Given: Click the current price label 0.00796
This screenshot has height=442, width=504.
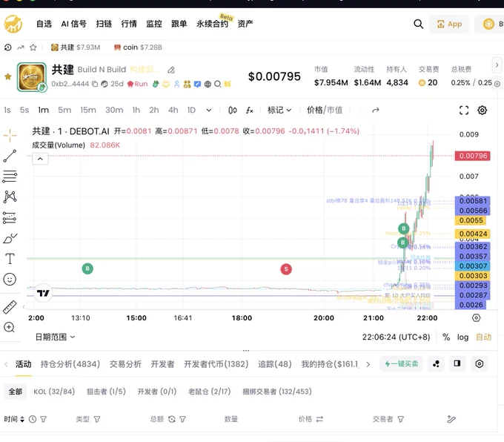Looking at the screenshot, I should click(x=473, y=156).
